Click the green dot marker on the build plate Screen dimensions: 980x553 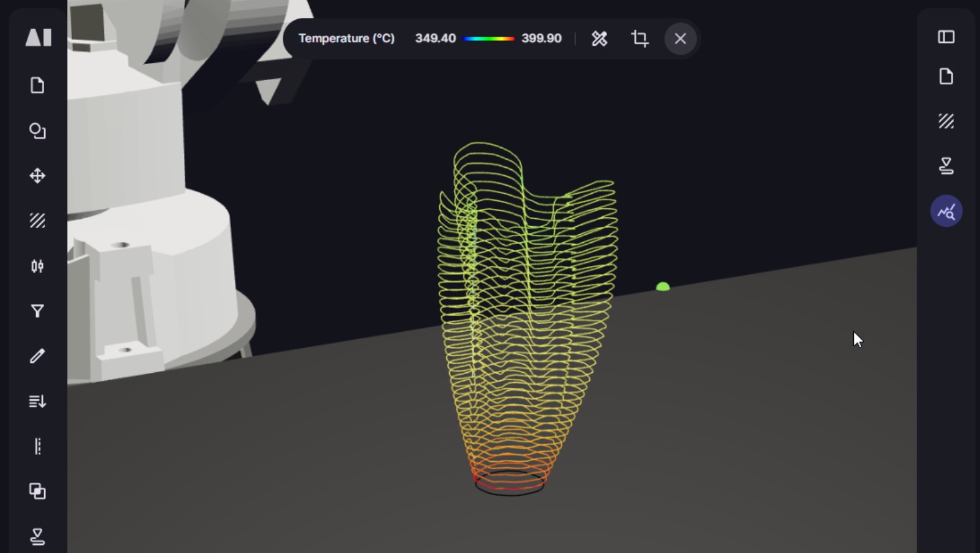point(662,286)
